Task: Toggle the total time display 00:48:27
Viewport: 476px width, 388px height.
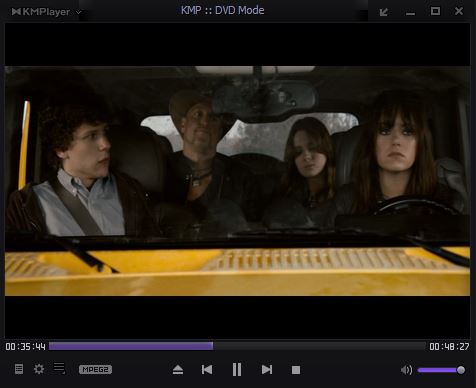Action: (x=449, y=347)
